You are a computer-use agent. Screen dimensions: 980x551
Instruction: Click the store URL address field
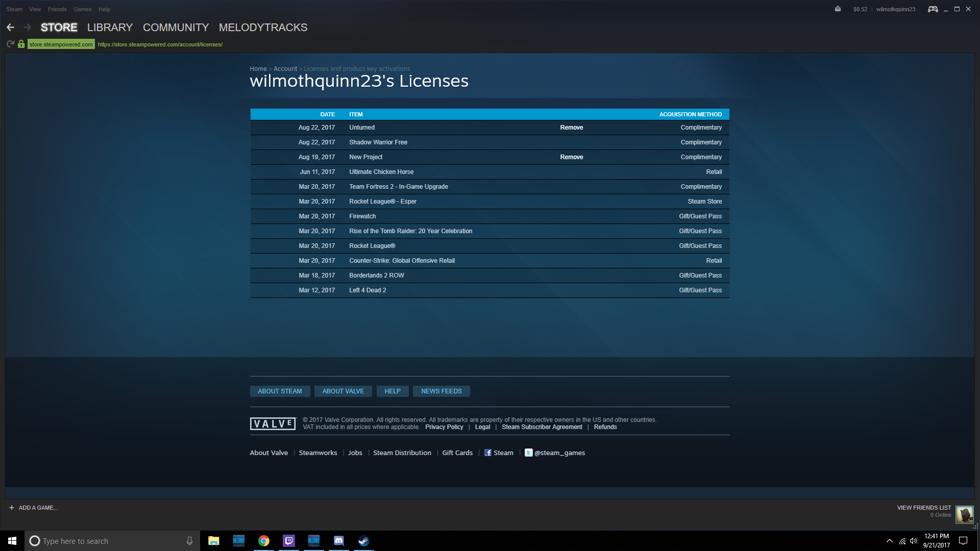pyautogui.click(x=160, y=44)
